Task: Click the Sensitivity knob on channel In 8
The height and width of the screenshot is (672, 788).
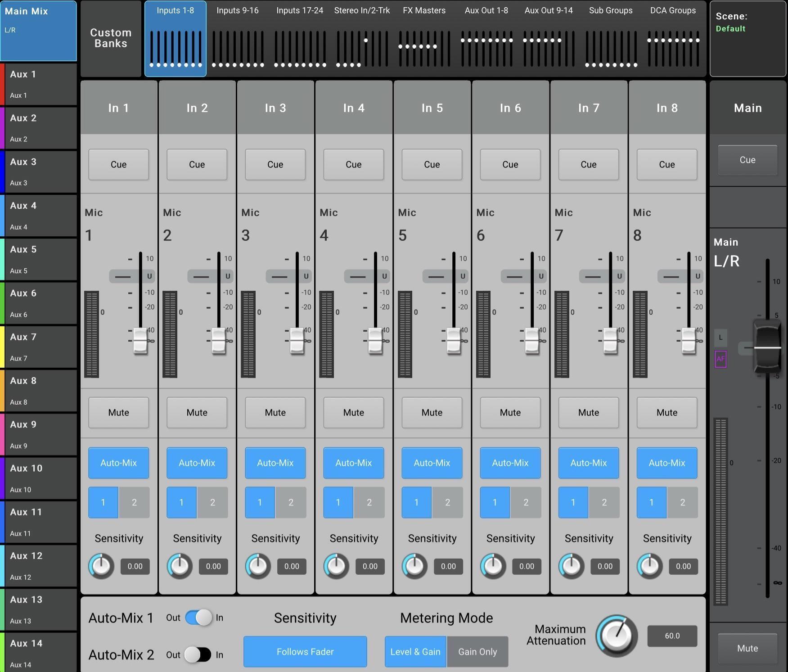Action: pyautogui.click(x=649, y=566)
